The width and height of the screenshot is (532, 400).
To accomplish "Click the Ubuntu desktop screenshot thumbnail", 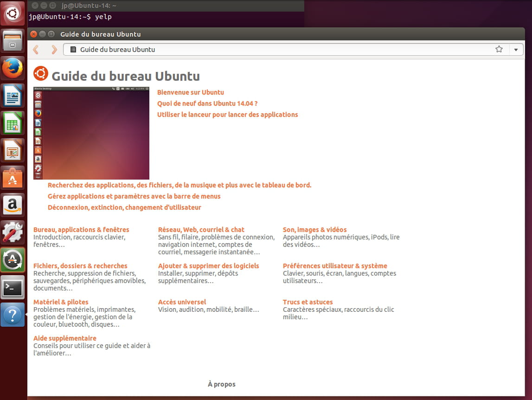I will (x=91, y=133).
